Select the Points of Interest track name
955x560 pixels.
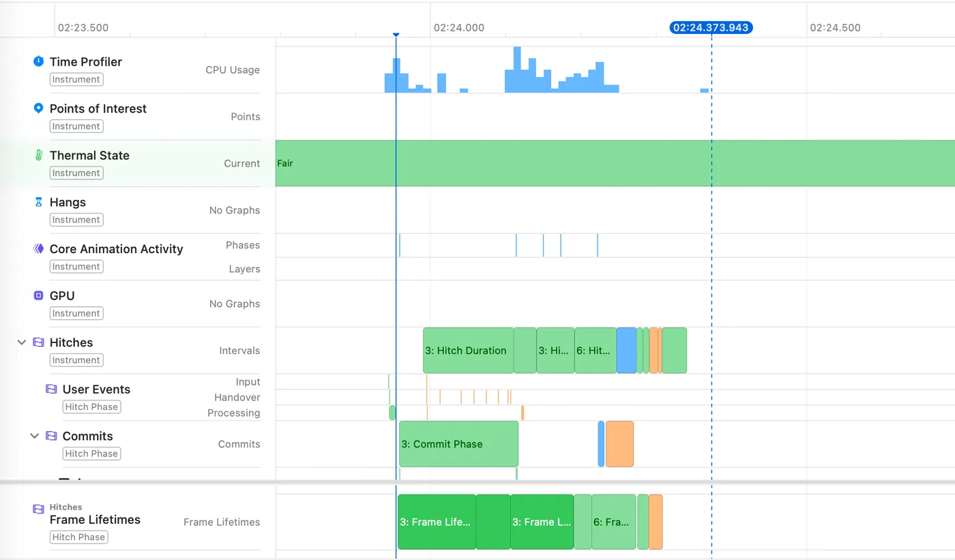pos(98,108)
